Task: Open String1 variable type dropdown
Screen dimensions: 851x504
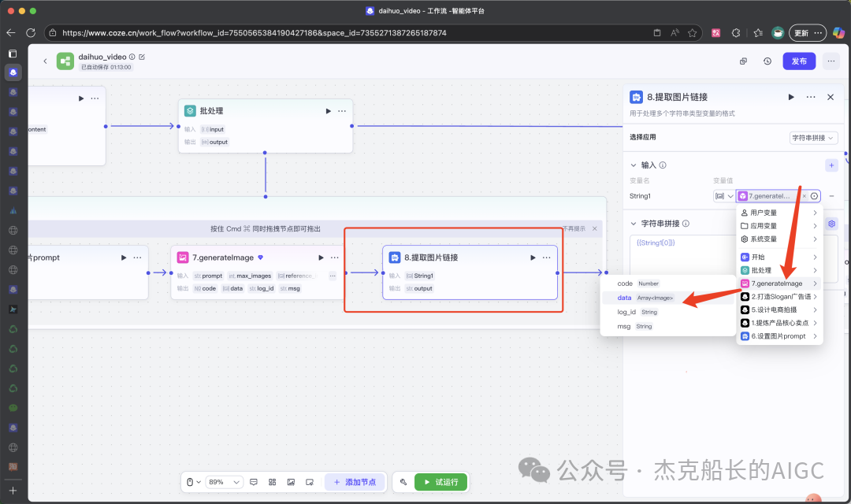Action: (x=724, y=196)
